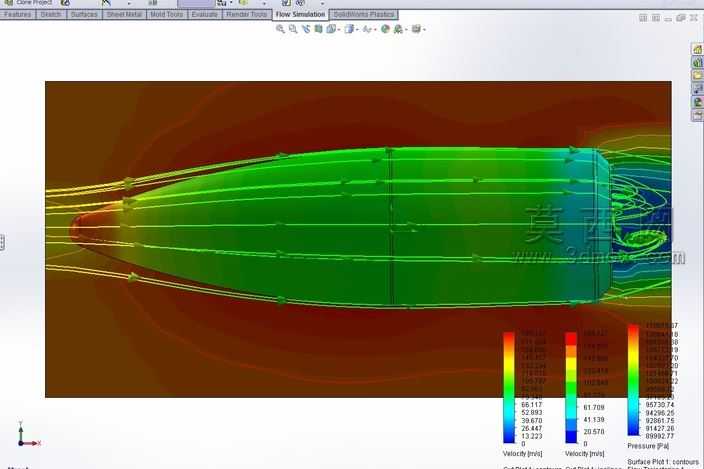Click velocity legend value 13.223
The height and width of the screenshot is (469, 704).
[532, 436]
